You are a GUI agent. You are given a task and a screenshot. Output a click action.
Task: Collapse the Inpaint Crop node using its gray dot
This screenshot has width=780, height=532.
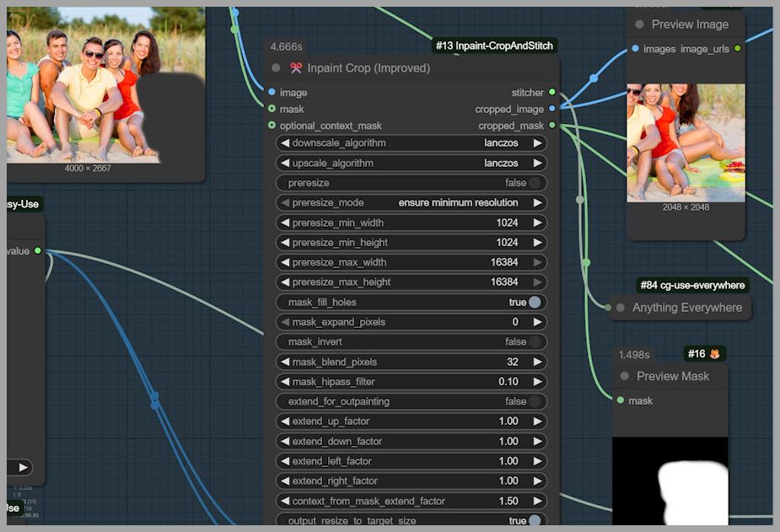[276, 68]
